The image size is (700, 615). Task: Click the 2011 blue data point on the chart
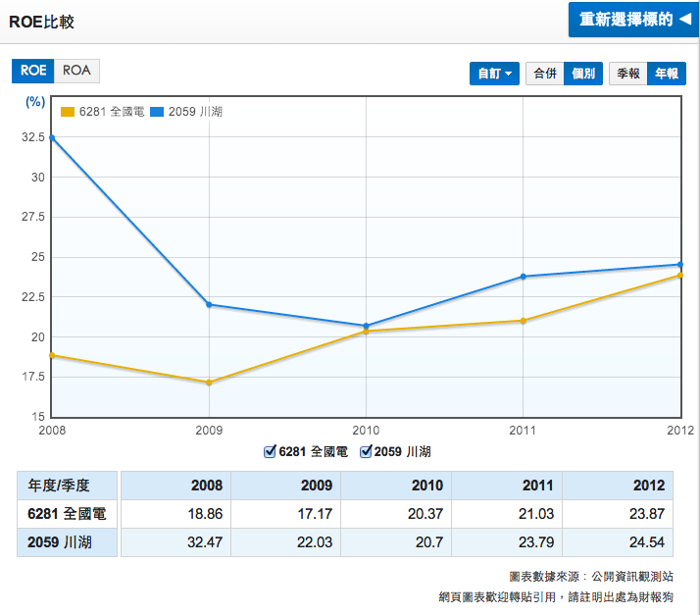pos(523,277)
